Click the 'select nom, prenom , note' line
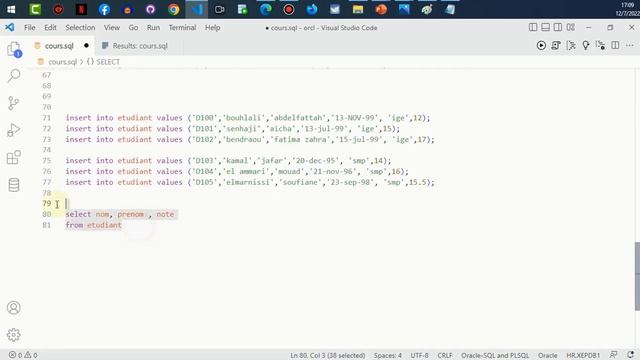Viewport: 640px width, 360px height. tap(120, 214)
